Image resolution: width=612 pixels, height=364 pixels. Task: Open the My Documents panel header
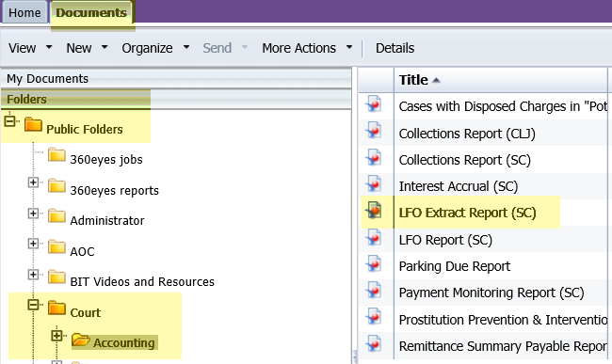(176, 78)
